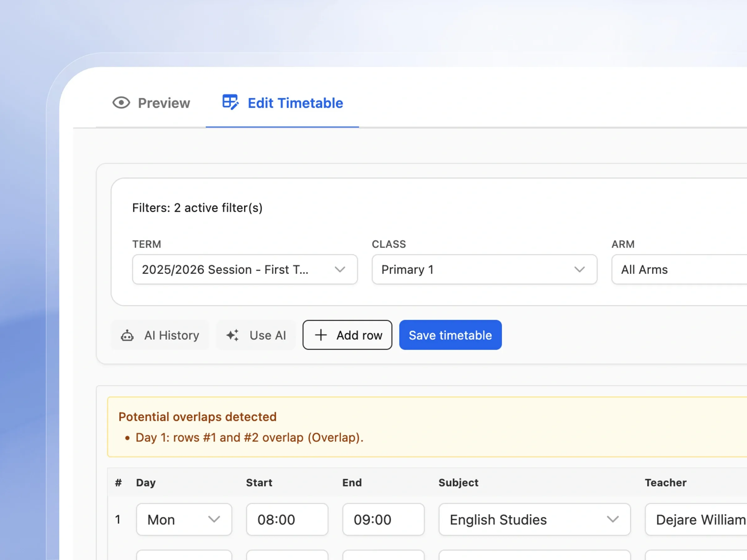This screenshot has width=747, height=560.
Task: Click the Use AI button
Action: click(256, 335)
